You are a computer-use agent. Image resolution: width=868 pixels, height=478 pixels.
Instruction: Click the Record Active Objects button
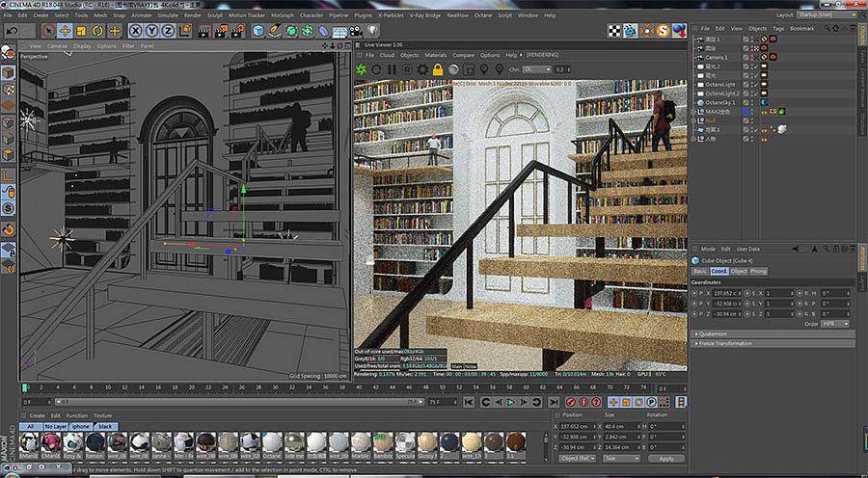571,402
